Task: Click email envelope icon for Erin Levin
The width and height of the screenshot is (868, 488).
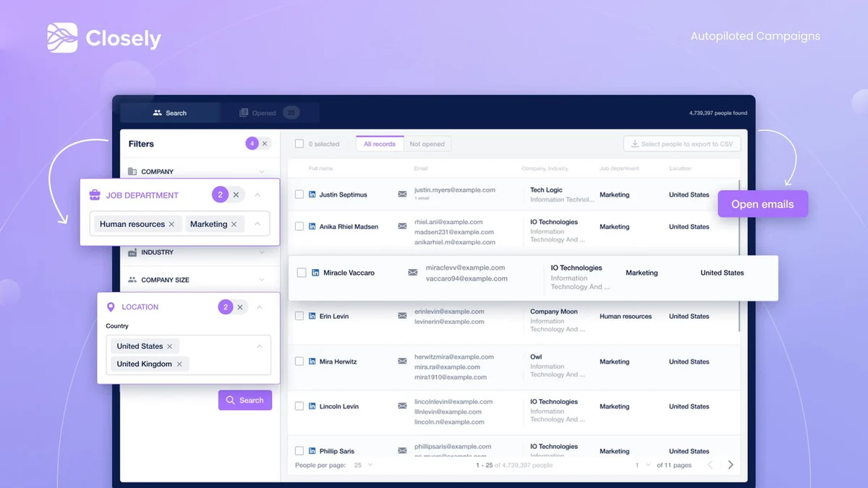Action: pyautogui.click(x=402, y=316)
